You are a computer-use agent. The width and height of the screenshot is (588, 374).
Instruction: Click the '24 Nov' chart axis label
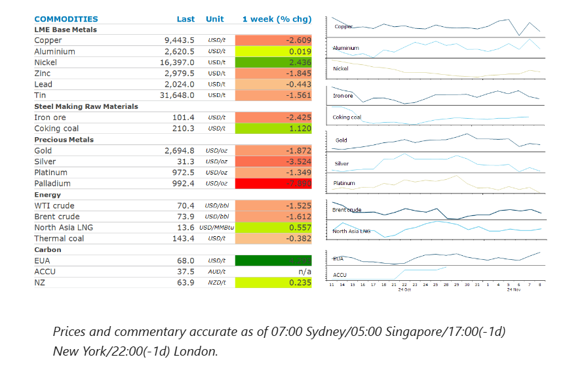point(514,289)
